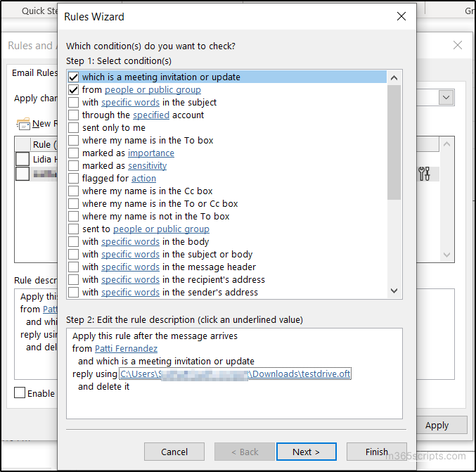Open 'specific words' link in message header condition
This screenshot has height=472, width=476.
click(130, 267)
